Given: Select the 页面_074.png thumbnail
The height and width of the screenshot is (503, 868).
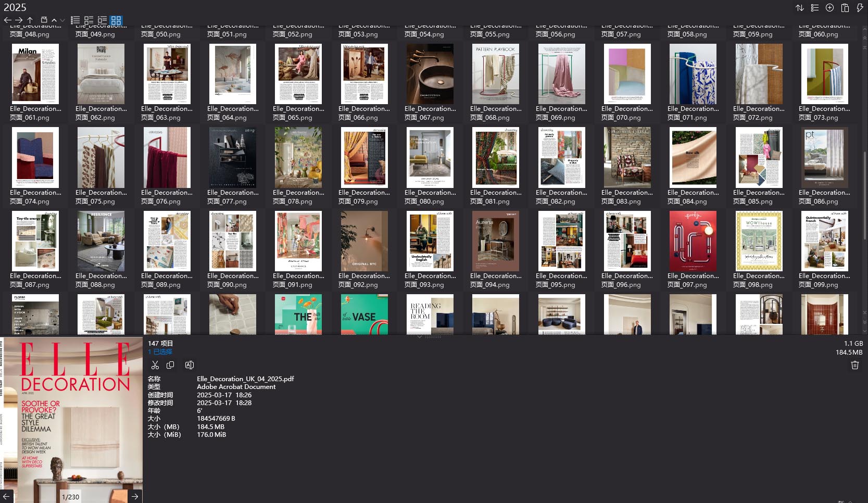Looking at the screenshot, I should click(35, 157).
